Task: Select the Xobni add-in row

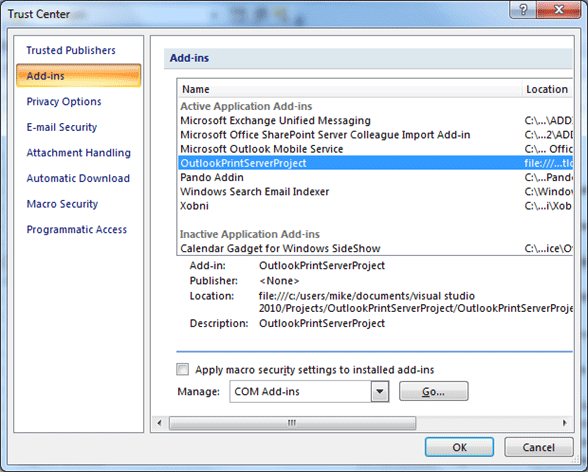Action: (375, 206)
